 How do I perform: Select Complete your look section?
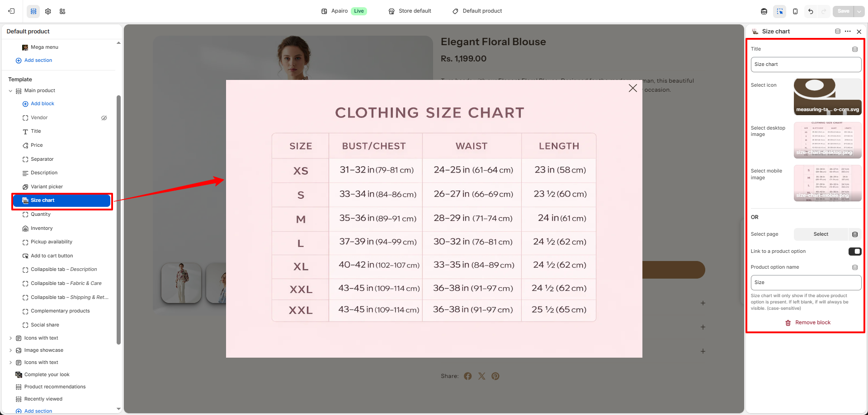(47, 375)
